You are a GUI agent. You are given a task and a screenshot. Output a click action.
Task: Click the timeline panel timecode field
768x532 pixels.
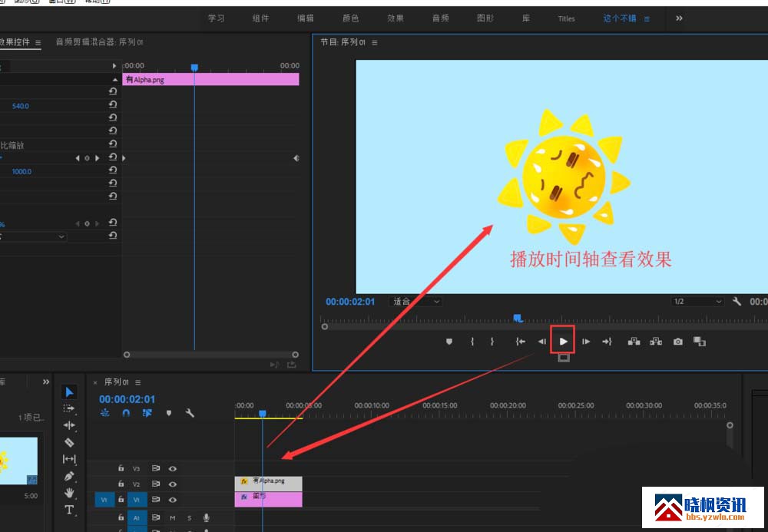[x=127, y=399]
